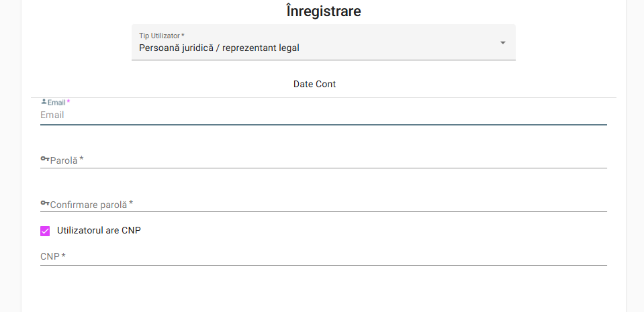Viewport: 644px width, 312px height.
Task: Uncheck the Utilizatorul are CNP checkbox
Action: 46,231
